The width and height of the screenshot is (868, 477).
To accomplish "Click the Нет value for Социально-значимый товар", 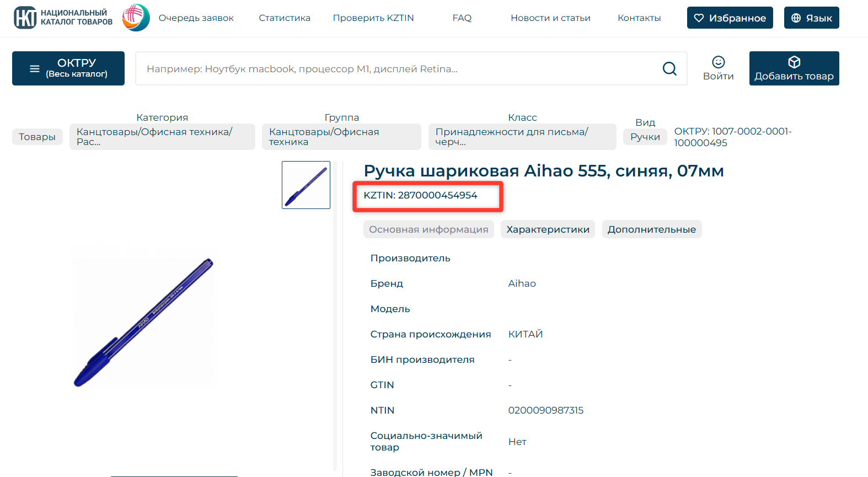I will [x=517, y=442].
